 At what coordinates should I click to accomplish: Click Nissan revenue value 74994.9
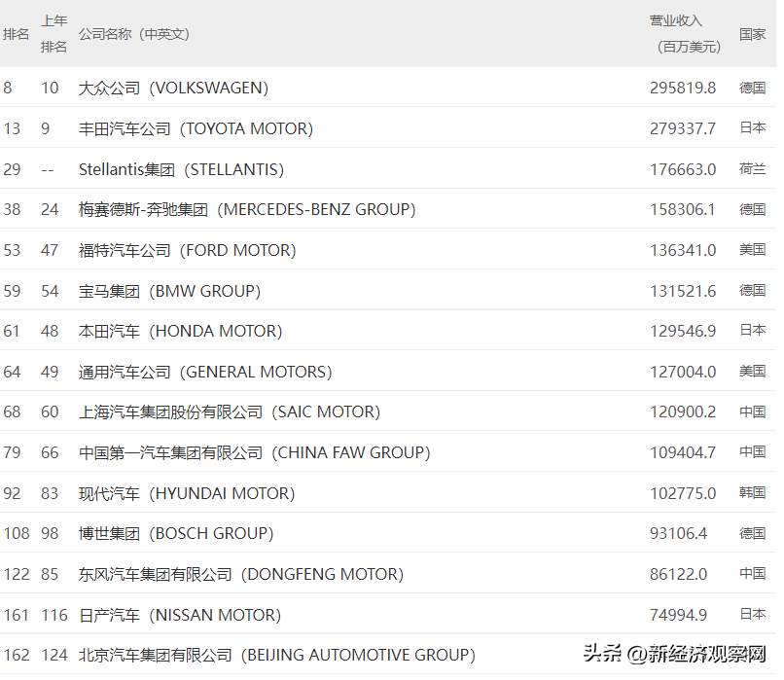coord(678,616)
